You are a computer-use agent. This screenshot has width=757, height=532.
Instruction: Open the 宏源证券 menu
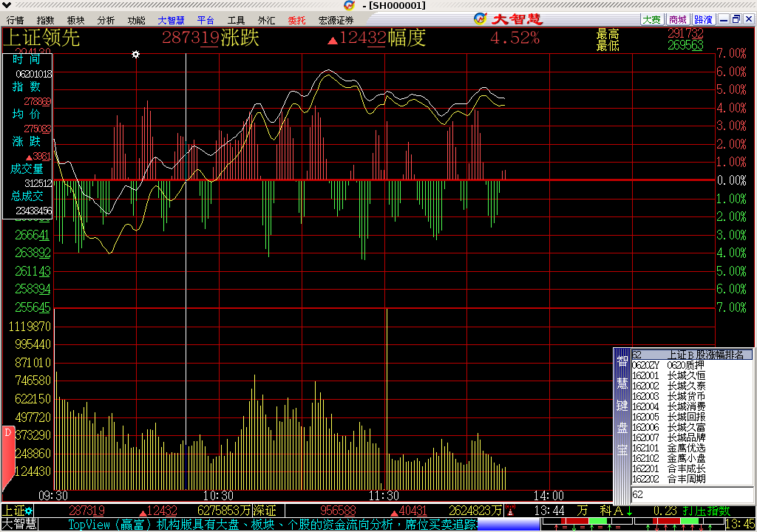point(336,20)
